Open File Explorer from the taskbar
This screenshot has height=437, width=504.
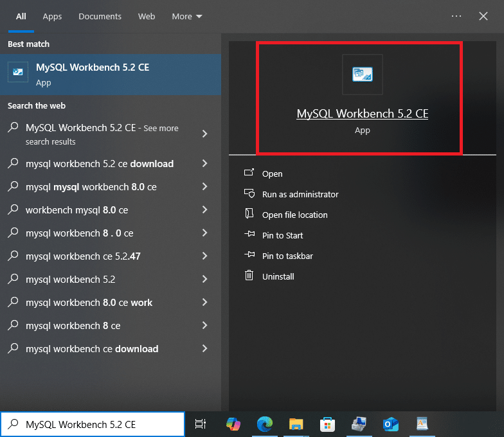click(296, 424)
